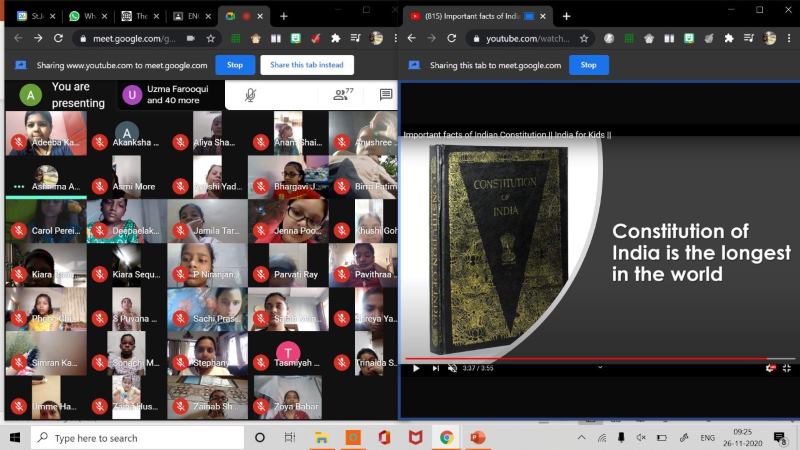800x450 pixels.
Task: Open a new tab in YouTube window
Action: click(x=566, y=16)
